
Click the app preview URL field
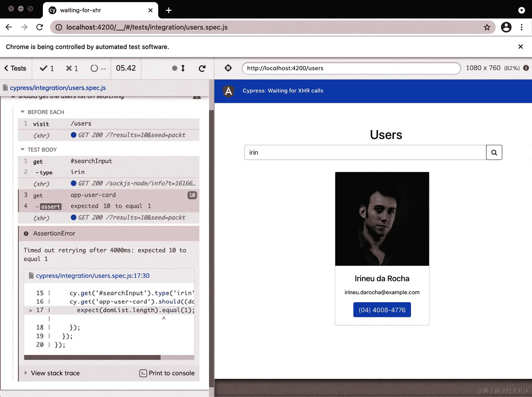click(x=351, y=68)
